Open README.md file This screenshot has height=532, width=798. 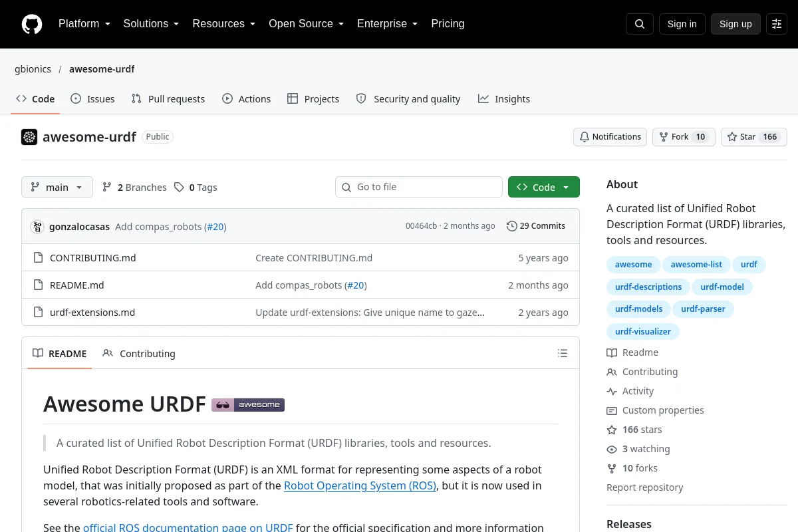(77, 285)
